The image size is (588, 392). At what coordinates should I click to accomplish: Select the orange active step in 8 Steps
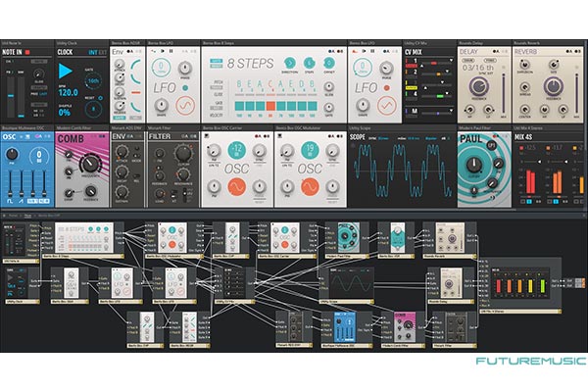click(x=270, y=106)
